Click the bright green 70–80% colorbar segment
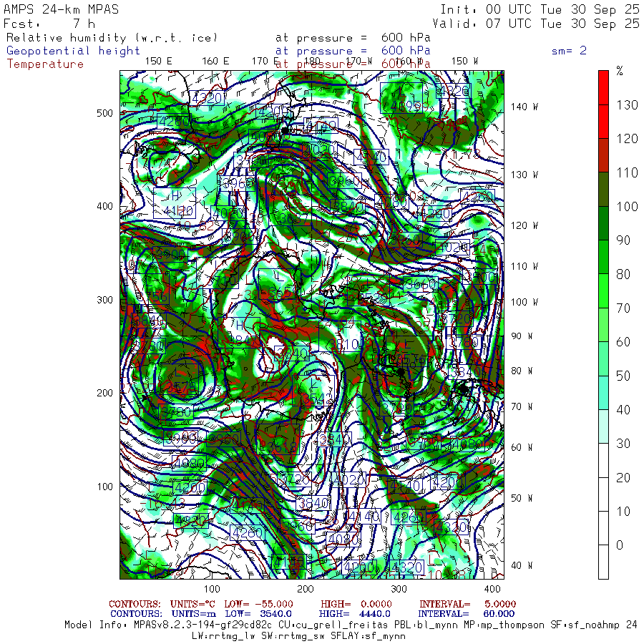Image resolution: width=644 pixels, height=644 pixels. click(x=603, y=291)
